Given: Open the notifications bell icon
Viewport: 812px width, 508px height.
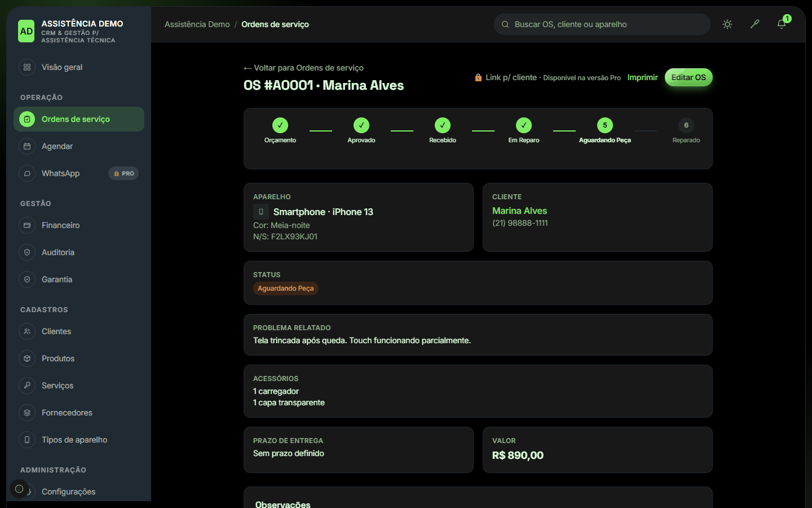Looking at the screenshot, I should (782, 24).
